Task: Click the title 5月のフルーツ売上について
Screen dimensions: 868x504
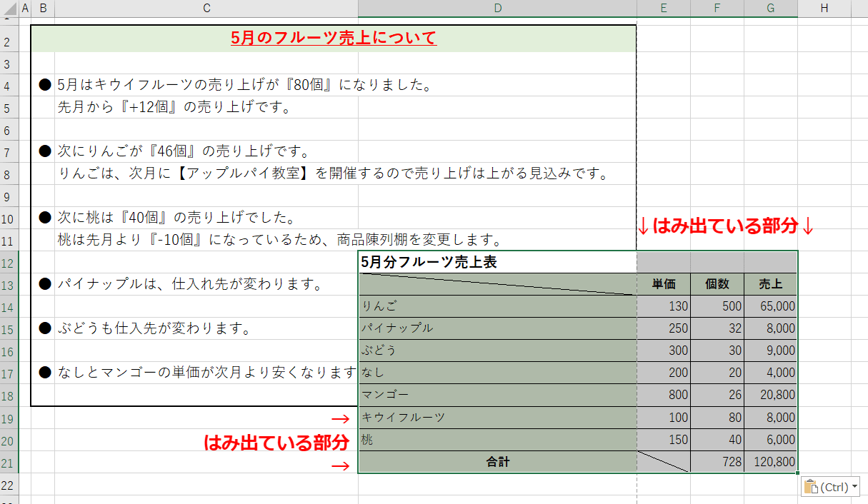Action: [334, 39]
